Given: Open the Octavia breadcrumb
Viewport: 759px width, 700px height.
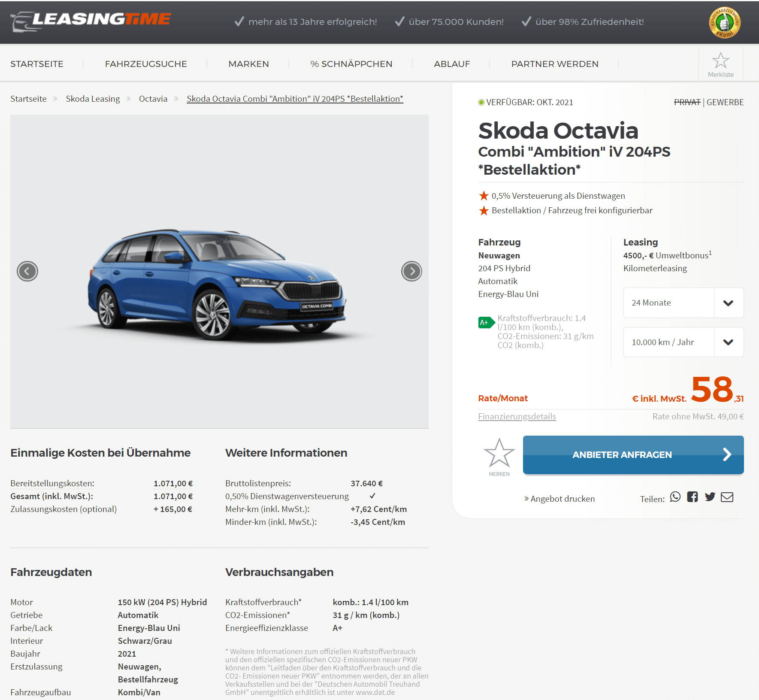Looking at the screenshot, I should tap(153, 99).
